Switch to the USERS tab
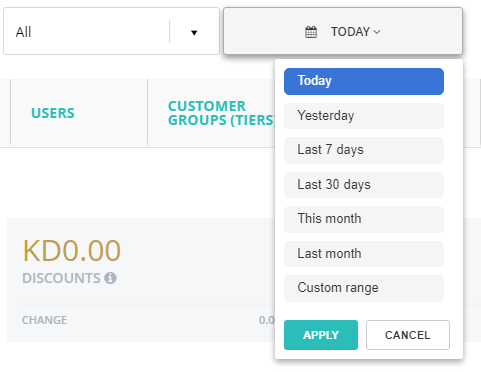The height and width of the screenshot is (372, 481). (x=53, y=113)
